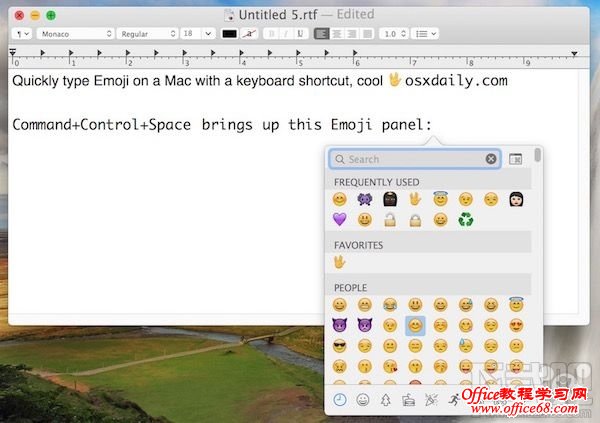The width and height of the screenshot is (600, 423).
Task: Click the word Command+Control+Space in document
Action: 101,125
